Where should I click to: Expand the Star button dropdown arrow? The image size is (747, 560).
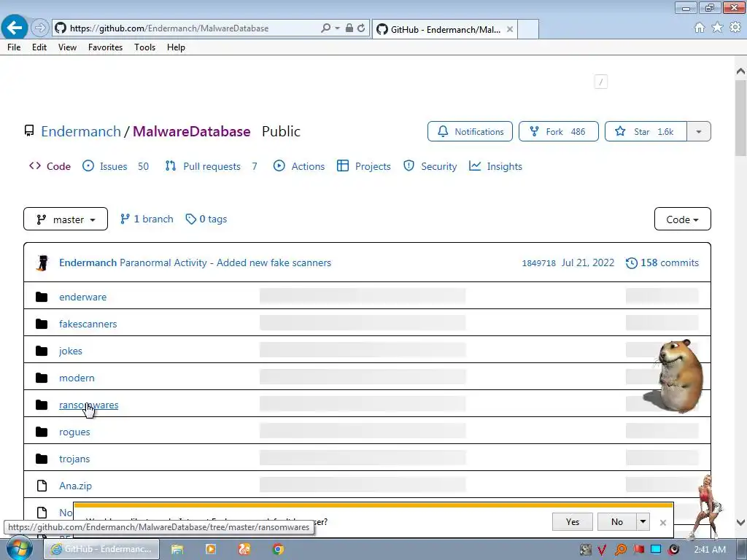coord(699,131)
